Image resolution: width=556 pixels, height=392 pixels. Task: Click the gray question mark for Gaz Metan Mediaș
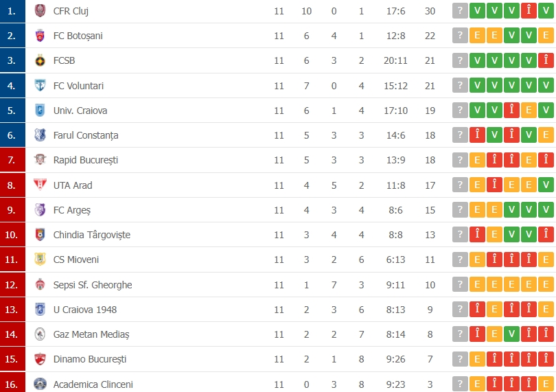coord(460,334)
